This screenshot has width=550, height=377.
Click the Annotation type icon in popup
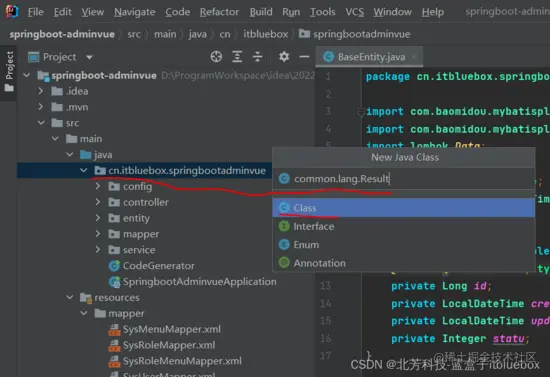[284, 263]
